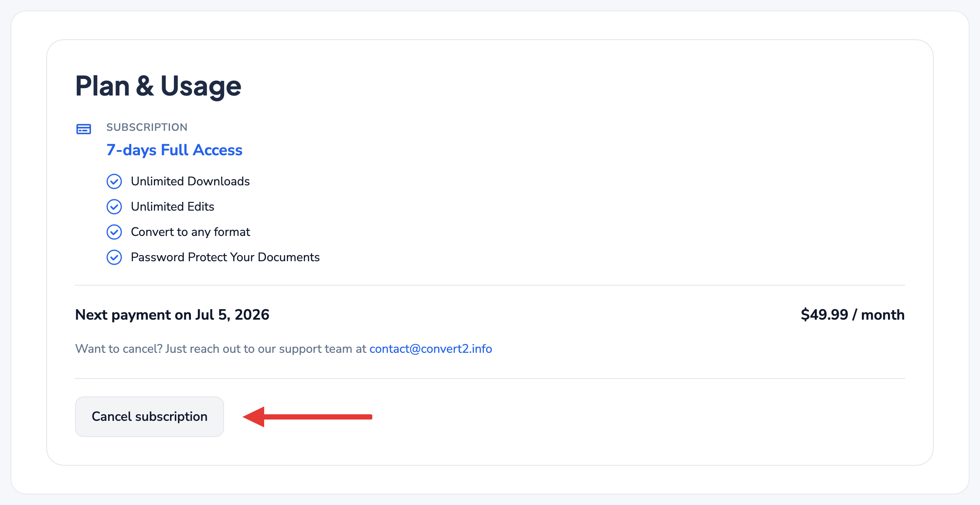This screenshot has height=505, width=980.
Task: Click the $49.99 / month price
Action: pos(853,315)
